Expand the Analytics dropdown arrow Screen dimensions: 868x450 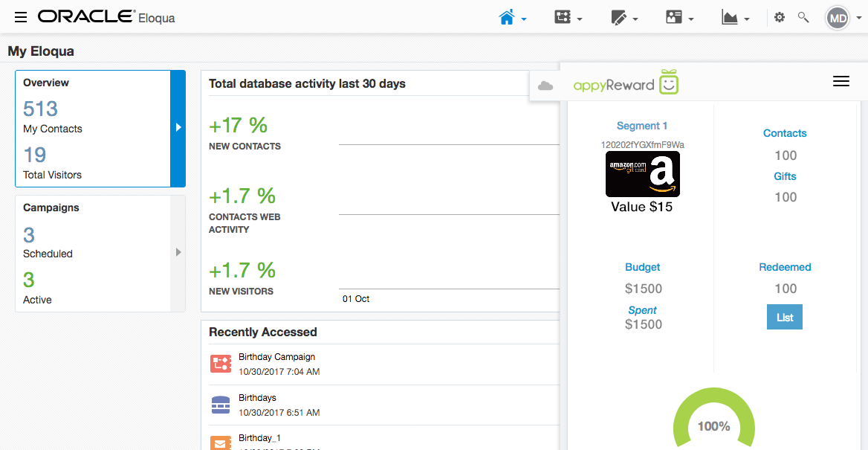pos(747,19)
